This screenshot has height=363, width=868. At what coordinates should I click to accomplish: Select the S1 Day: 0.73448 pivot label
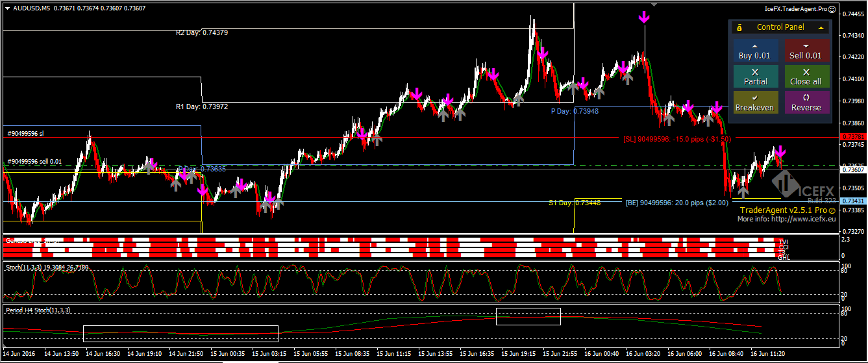coord(575,203)
